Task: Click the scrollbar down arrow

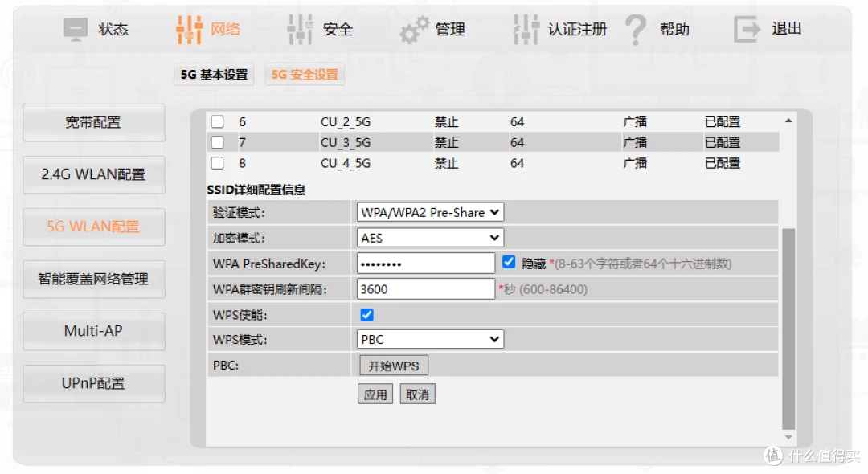Action: (x=788, y=438)
